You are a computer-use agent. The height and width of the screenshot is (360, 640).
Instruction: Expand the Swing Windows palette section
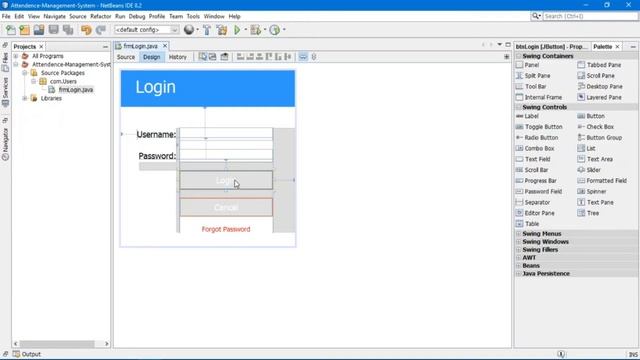click(519, 242)
